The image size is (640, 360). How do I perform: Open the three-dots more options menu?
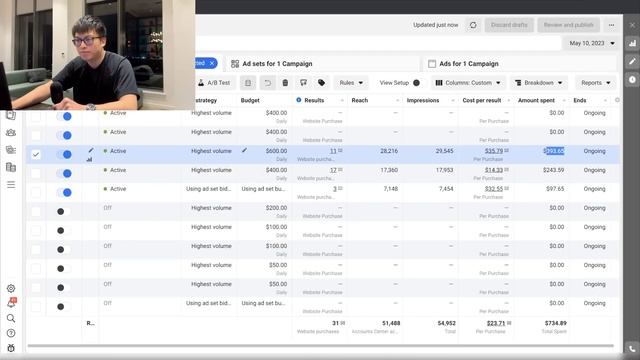[x=611, y=25]
